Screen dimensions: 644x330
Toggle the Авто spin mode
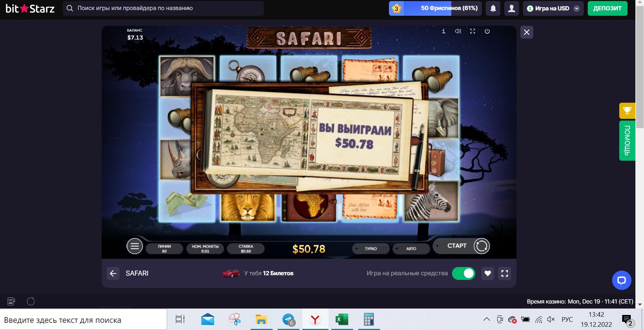411,248
